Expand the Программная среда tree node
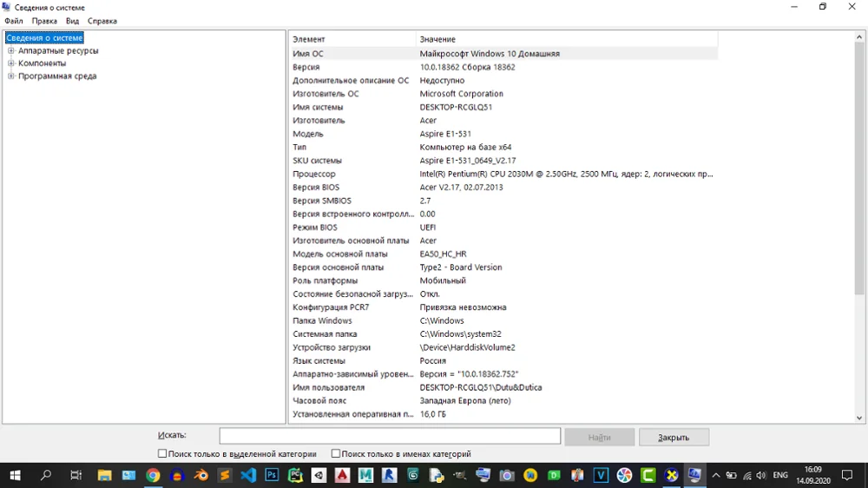This screenshot has width=868, height=488. pyautogui.click(x=10, y=76)
